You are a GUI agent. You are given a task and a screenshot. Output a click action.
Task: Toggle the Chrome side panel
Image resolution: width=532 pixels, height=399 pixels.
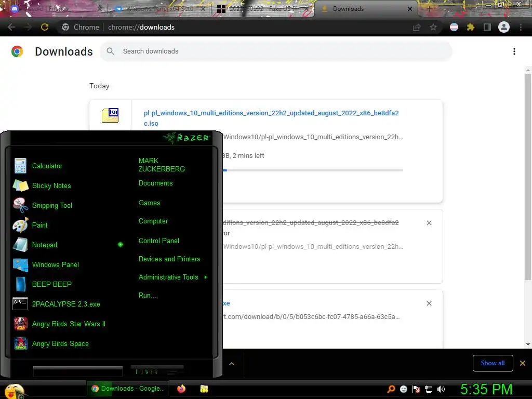pyautogui.click(x=487, y=27)
